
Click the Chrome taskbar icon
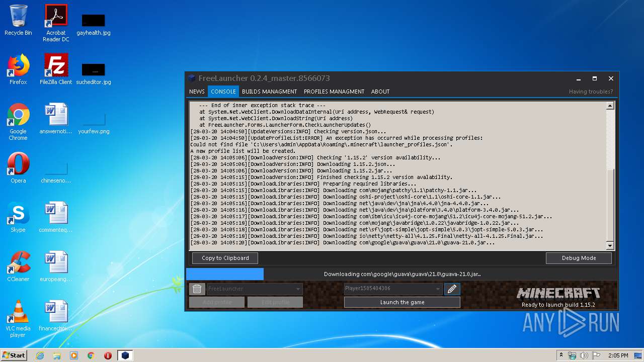pyautogui.click(x=91, y=355)
